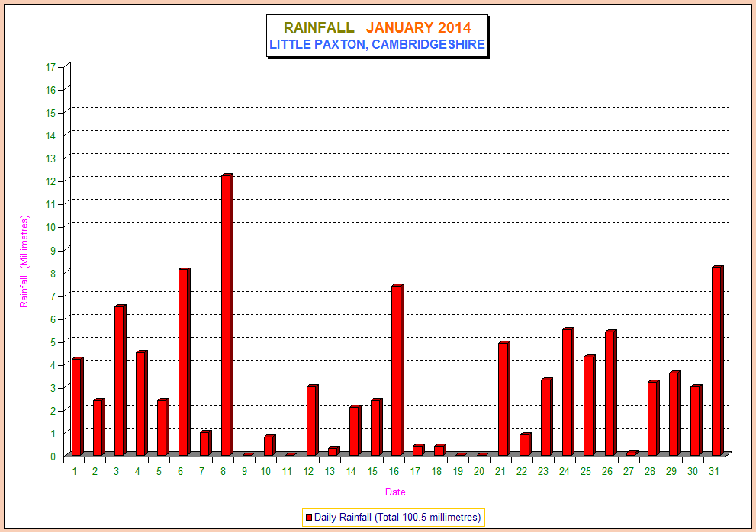Select the rainfall bar for date 2
The width and height of the screenshot is (756, 532).
[x=99, y=427]
